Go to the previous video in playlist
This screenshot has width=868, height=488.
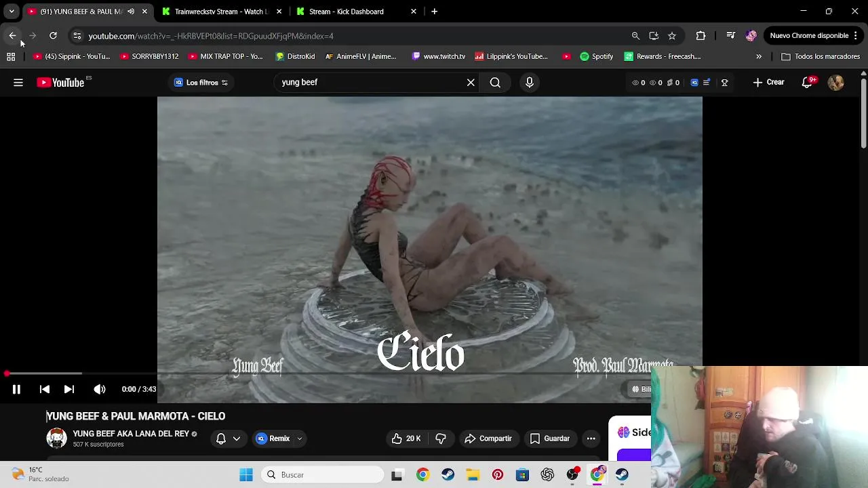(45, 389)
